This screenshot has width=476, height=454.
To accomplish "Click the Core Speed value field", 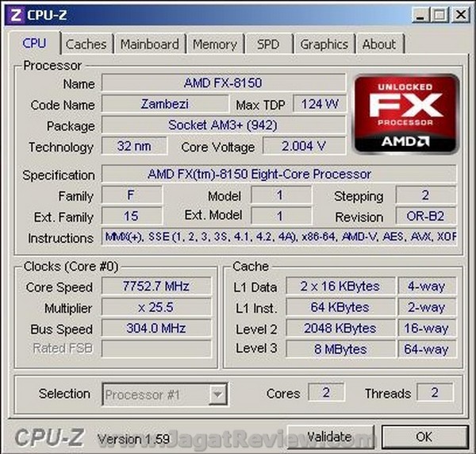I will [x=156, y=286].
